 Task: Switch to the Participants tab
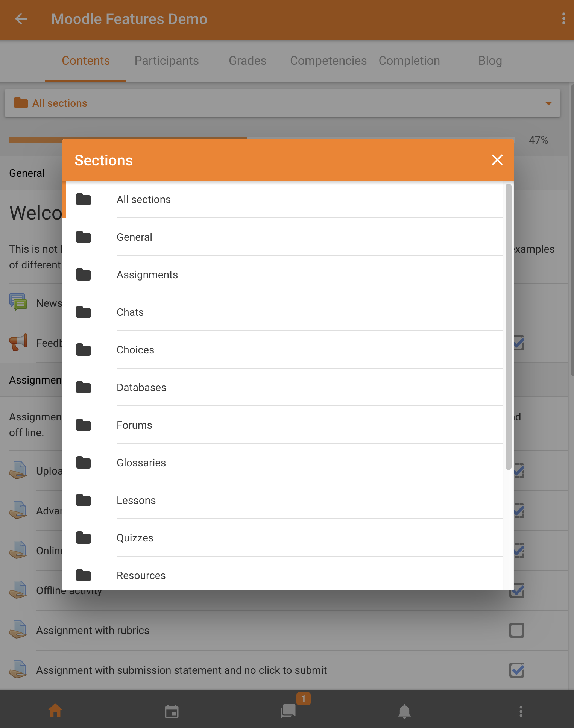pos(167,61)
